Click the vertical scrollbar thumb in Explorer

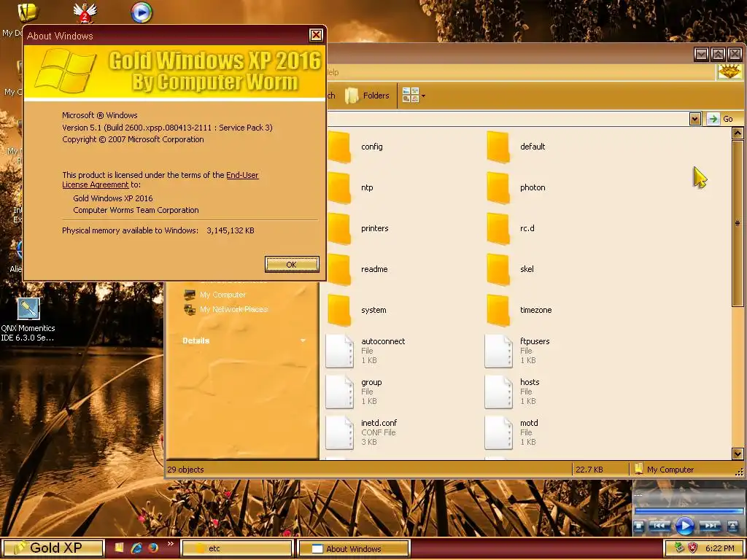[738, 223]
